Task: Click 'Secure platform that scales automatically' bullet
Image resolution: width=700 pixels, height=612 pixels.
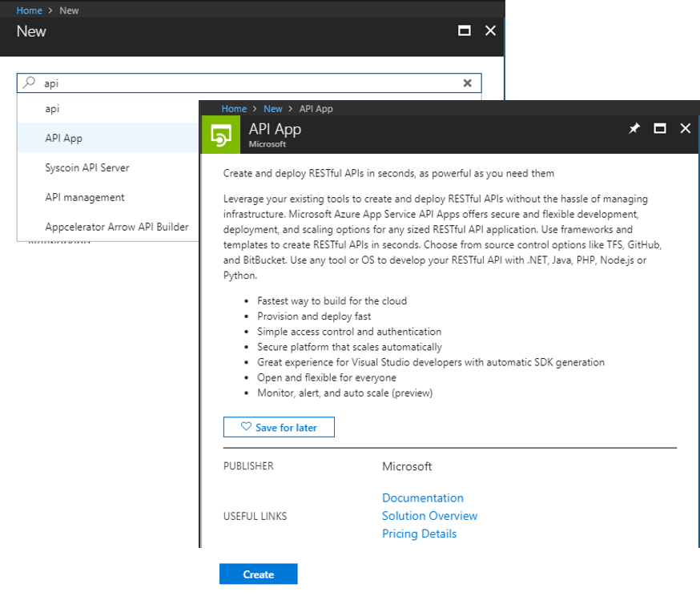Action: point(349,347)
